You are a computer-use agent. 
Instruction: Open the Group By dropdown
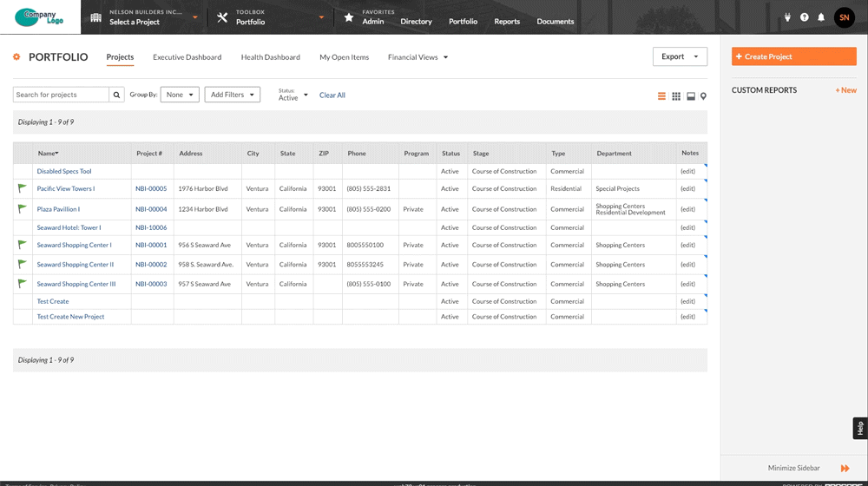coord(180,95)
